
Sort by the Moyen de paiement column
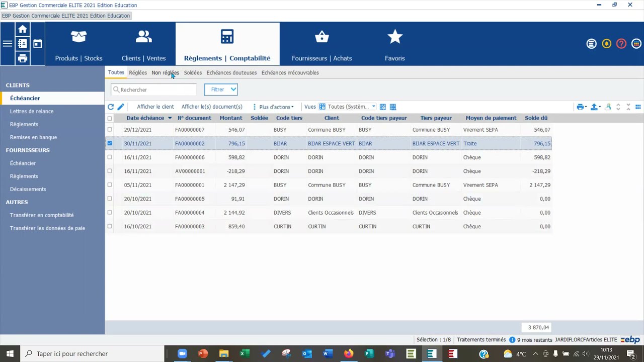click(491, 118)
